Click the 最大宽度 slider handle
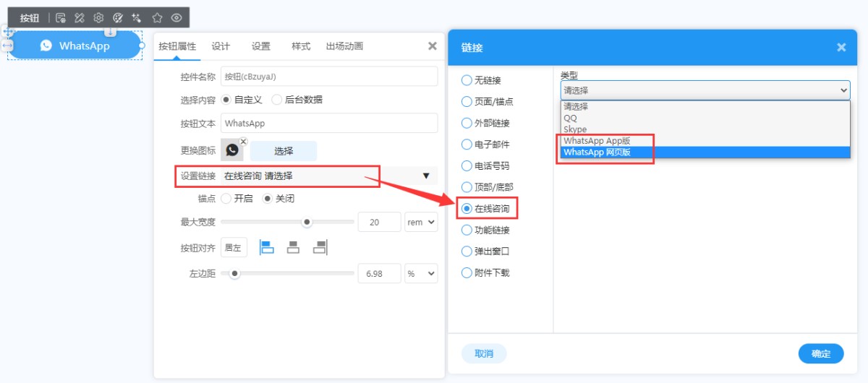 click(307, 223)
